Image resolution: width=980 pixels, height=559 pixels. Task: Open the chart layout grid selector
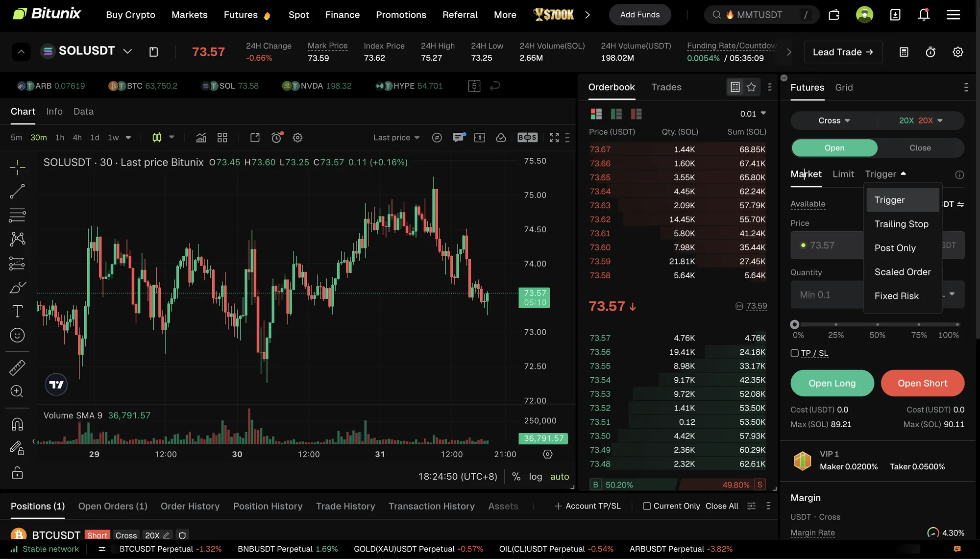[222, 138]
